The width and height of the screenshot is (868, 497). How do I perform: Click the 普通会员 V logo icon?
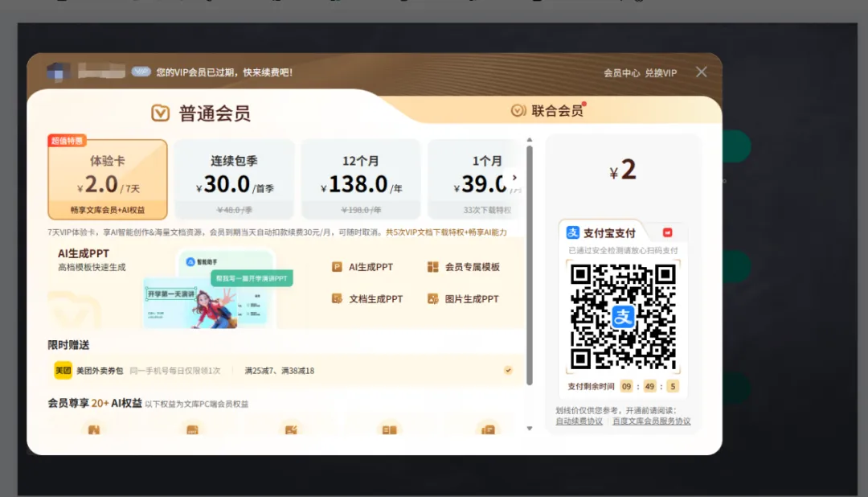(x=161, y=113)
